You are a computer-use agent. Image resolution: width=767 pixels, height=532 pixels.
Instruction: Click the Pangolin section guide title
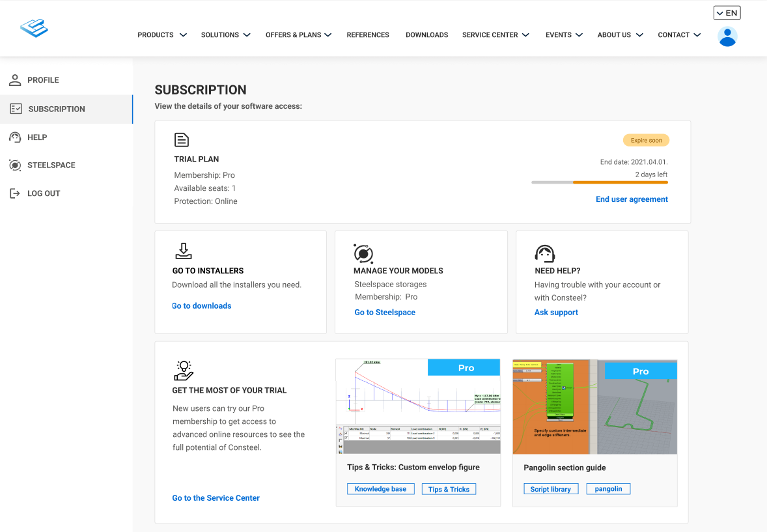coord(565,468)
